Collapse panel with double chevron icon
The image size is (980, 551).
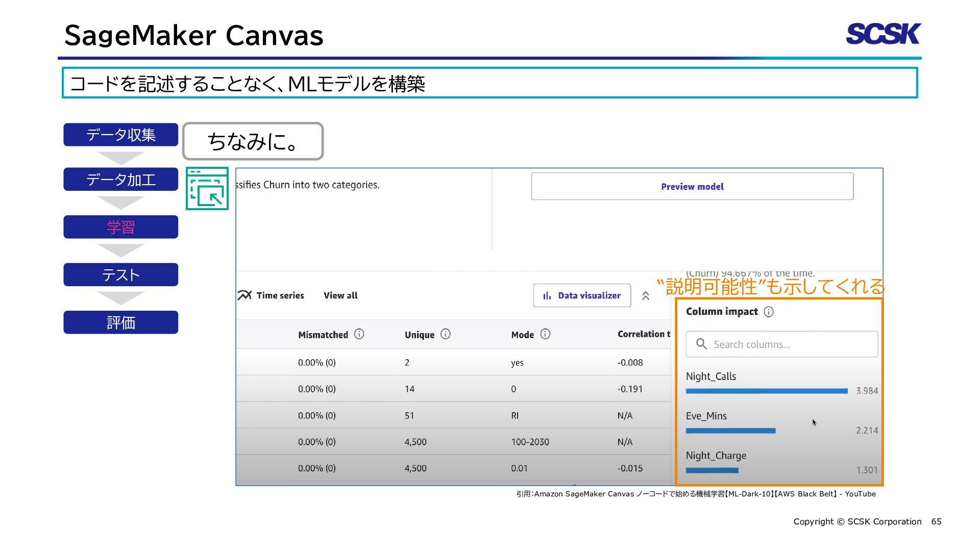click(x=646, y=296)
